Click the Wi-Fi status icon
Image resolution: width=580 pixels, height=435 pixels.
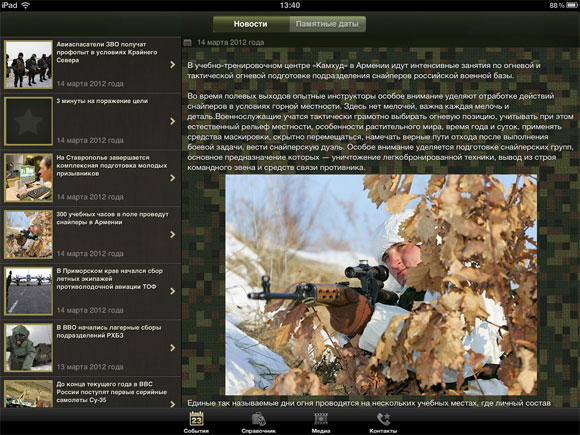pyautogui.click(x=26, y=5)
